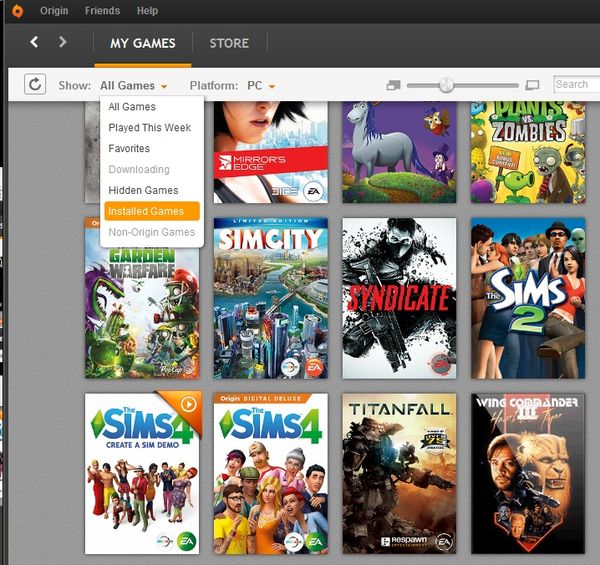Viewport: 600px width, 565px height.
Task: Open Syndicate game tile
Action: click(x=399, y=298)
